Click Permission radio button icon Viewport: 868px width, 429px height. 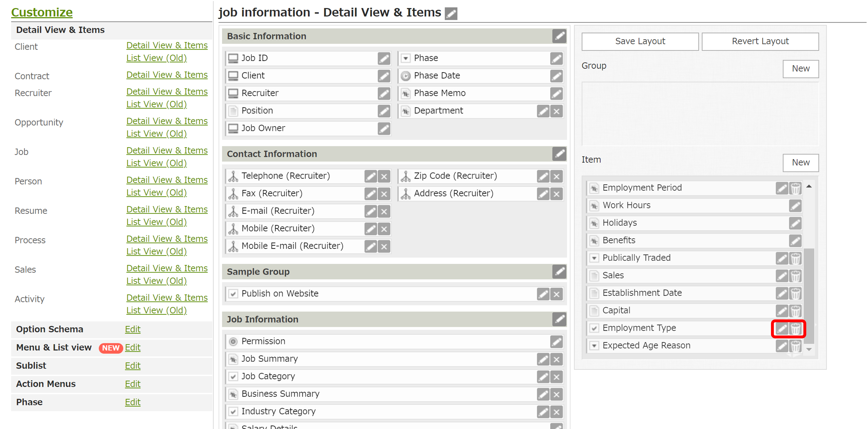(233, 341)
